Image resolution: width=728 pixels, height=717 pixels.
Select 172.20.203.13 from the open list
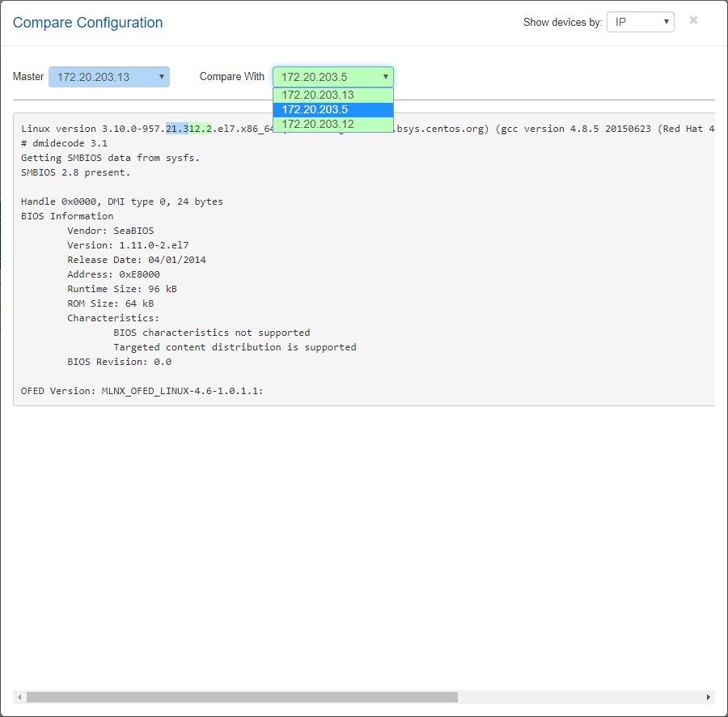coord(332,95)
